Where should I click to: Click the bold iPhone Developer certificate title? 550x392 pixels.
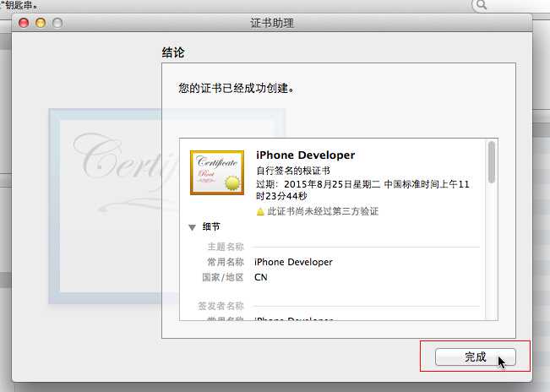pos(306,155)
